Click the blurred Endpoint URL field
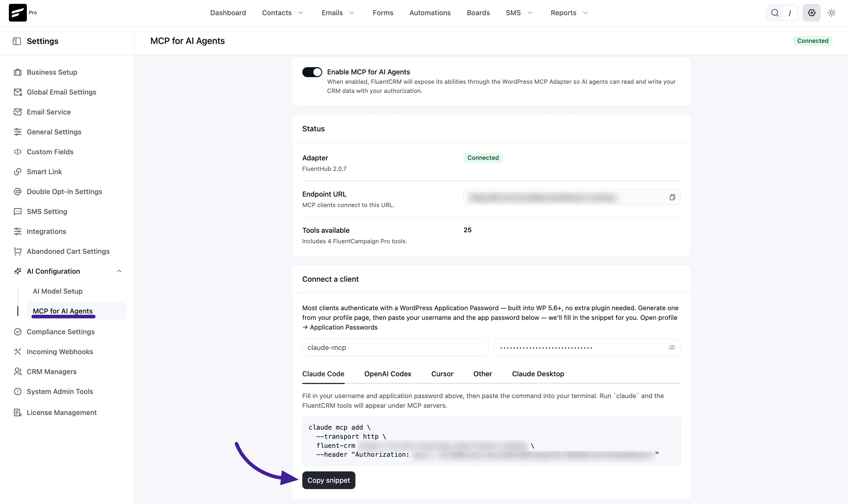 (564, 197)
